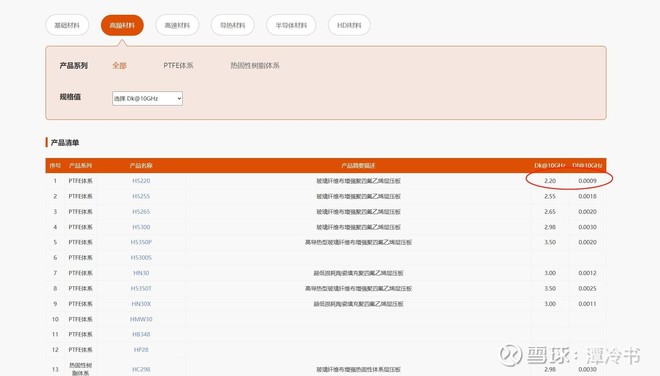The height and width of the screenshot is (376, 660).
Task: Open product HP28 link
Action: pos(141,350)
